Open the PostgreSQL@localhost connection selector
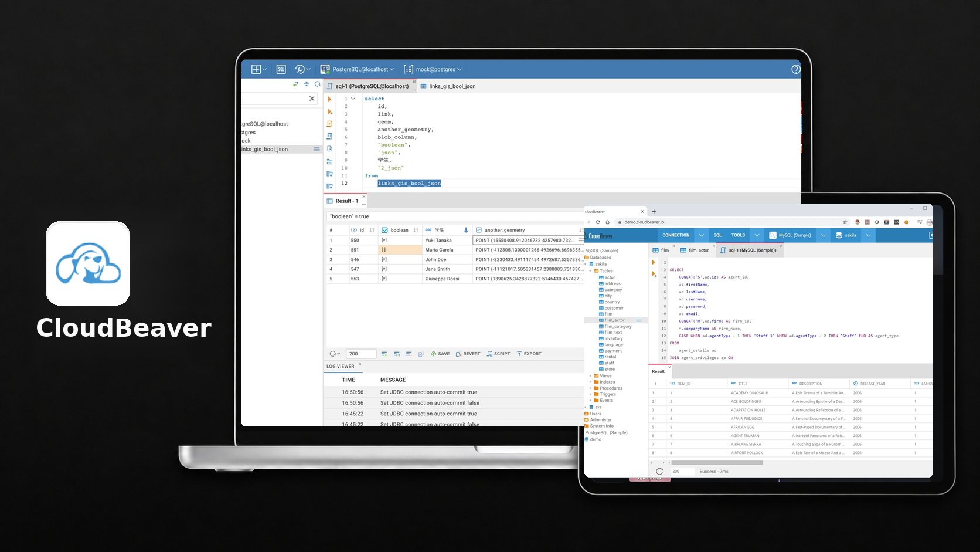Image resolution: width=980 pixels, height=552 pixels. pos(358,69)
